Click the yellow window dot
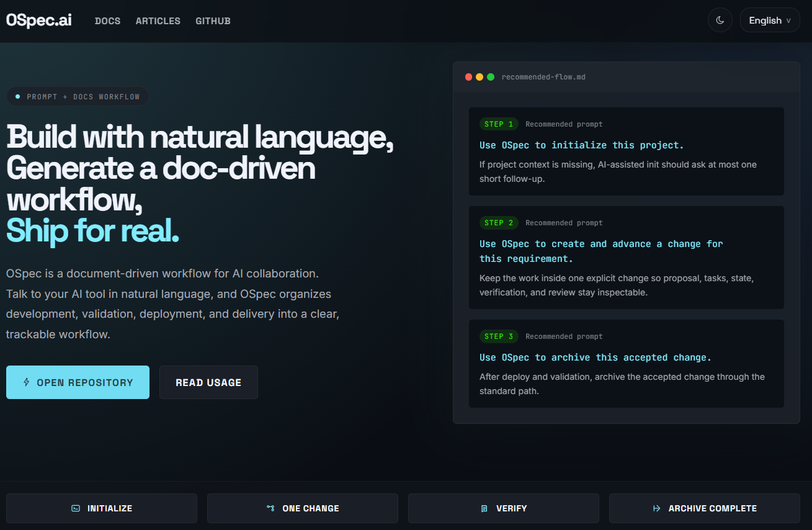 pyautogui.click(x=480, y=77)
